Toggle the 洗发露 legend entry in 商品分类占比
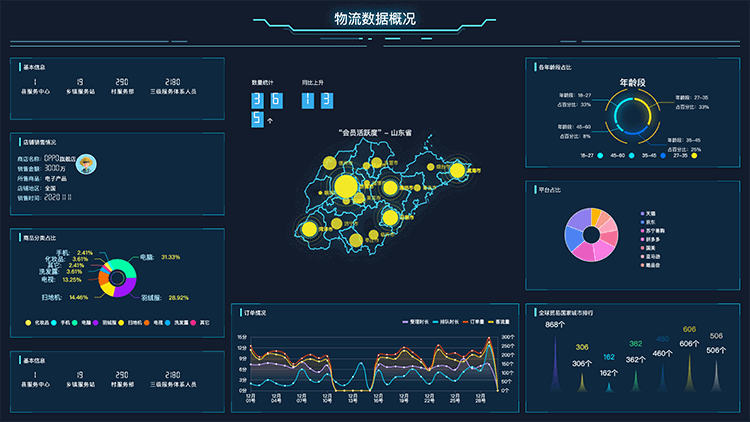This screenshot has height=422, width=750. [x=176, y=322]
